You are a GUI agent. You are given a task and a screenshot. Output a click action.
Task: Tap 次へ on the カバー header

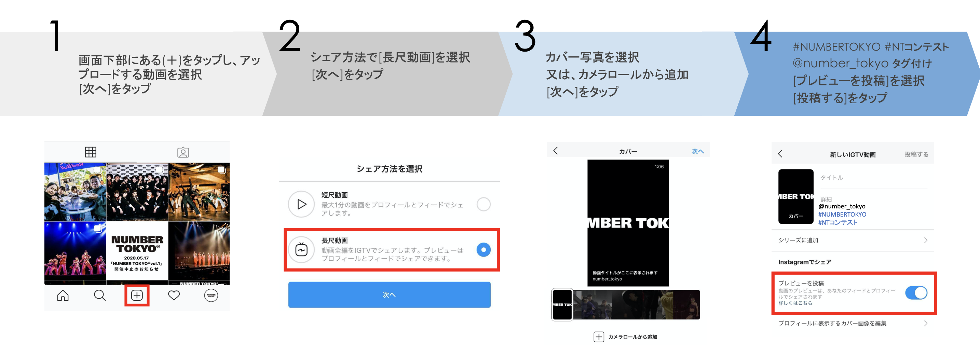pos(697,151)
